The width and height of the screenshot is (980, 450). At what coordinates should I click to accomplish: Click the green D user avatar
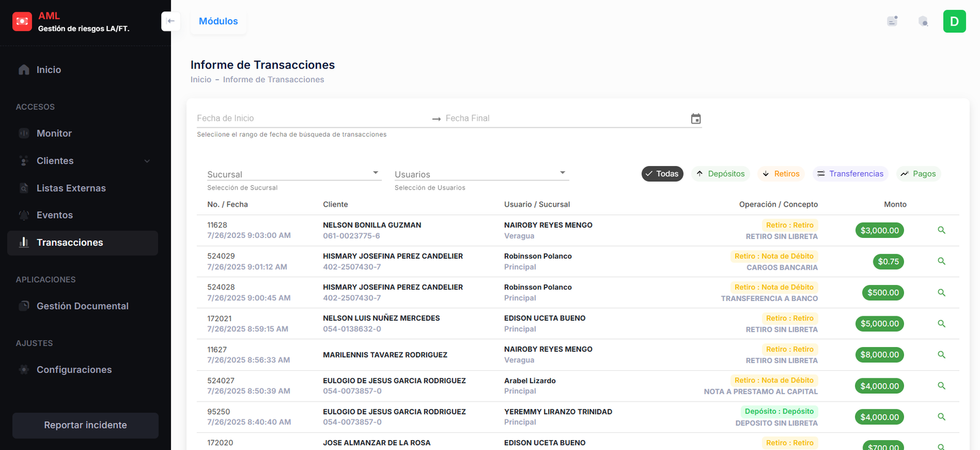954,21
